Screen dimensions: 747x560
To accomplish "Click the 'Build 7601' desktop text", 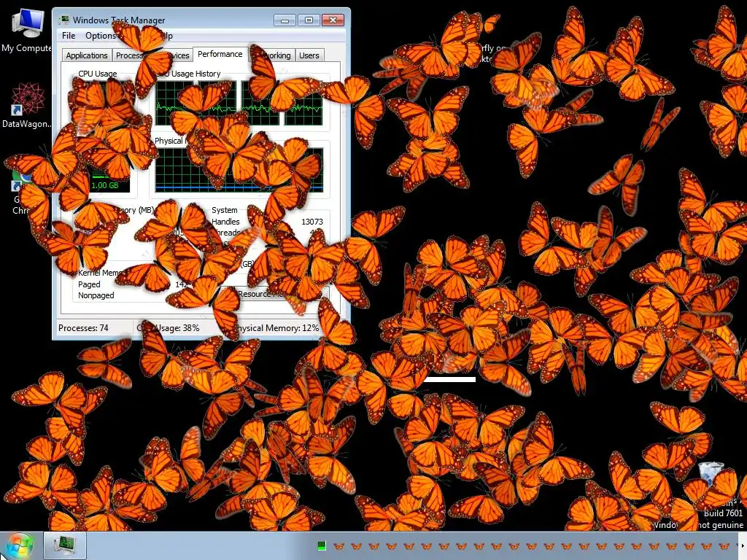I will 723,513.
